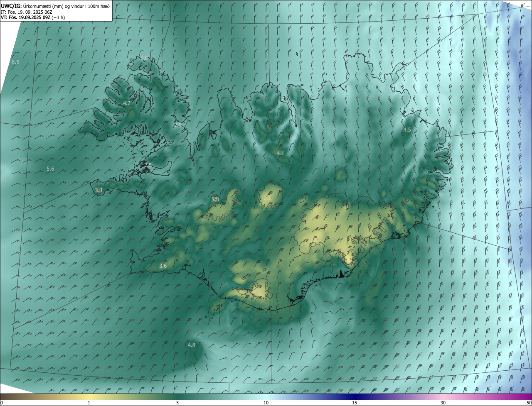Click the 4.1 value in northern Iceland
Screen dimensions: 532x406
point(281,153)
